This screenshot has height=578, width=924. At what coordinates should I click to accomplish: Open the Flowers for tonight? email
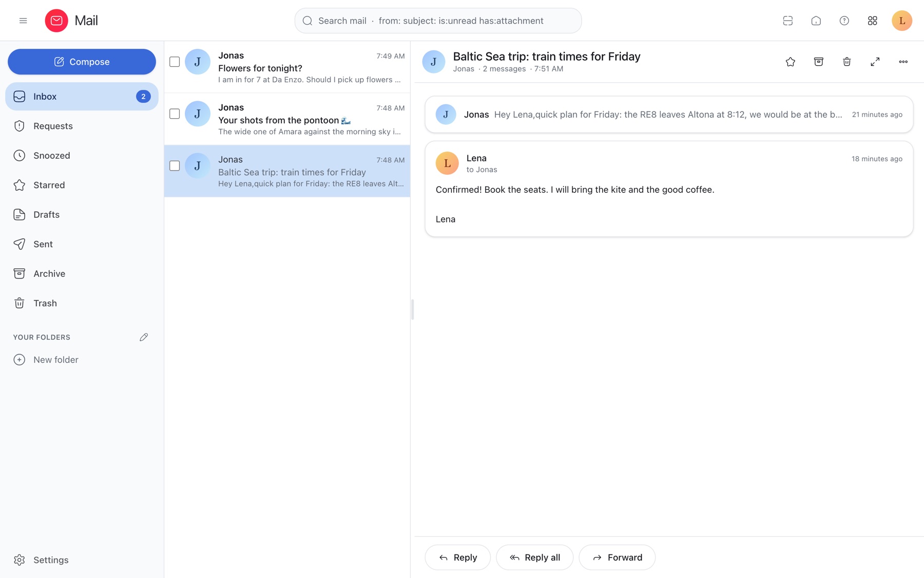click(287, 67)
